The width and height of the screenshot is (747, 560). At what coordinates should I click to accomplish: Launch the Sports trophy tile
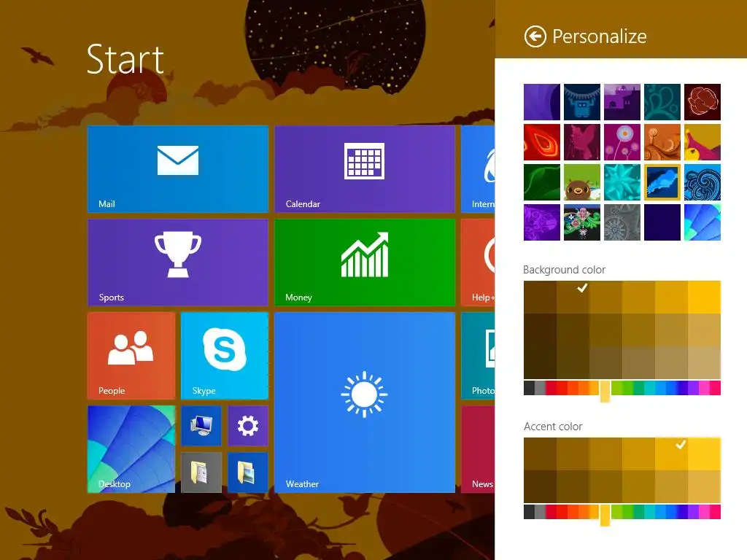[178, 262]
